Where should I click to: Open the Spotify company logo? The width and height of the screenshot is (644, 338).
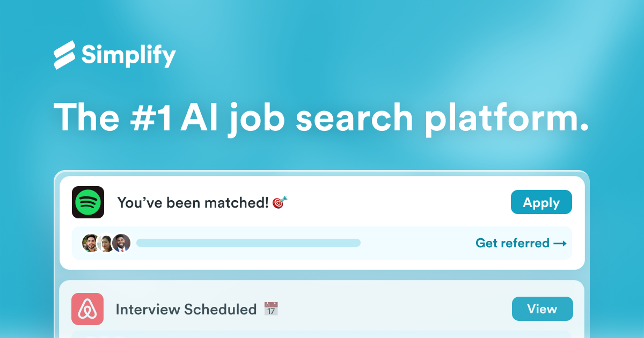[88, 202]
